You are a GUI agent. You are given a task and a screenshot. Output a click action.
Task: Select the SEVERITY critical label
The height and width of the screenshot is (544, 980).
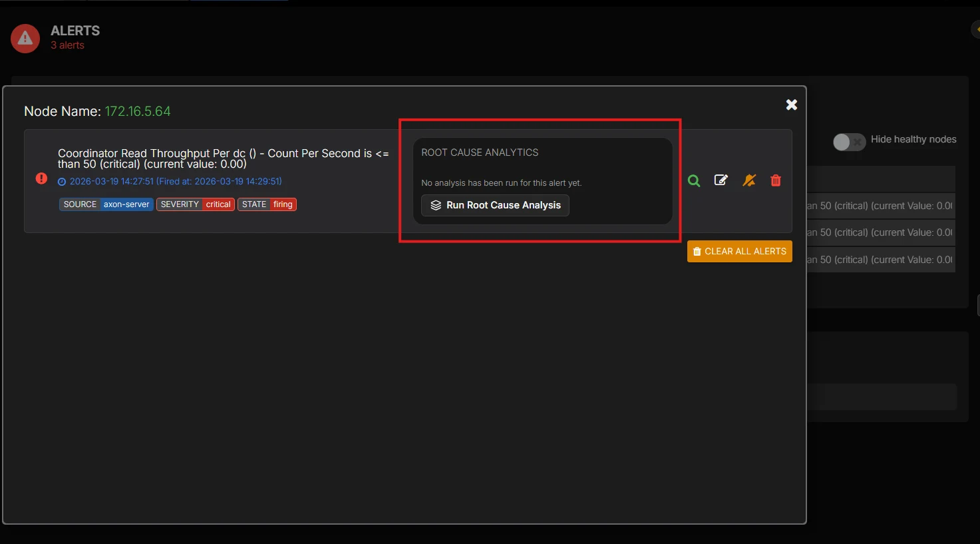click(x=195, y=204)
